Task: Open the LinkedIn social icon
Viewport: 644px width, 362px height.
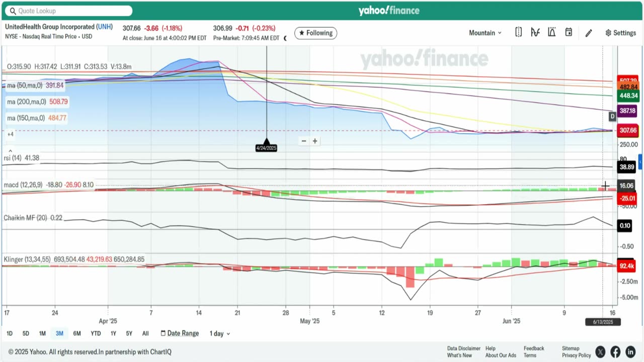Action: tap(630, 352)
